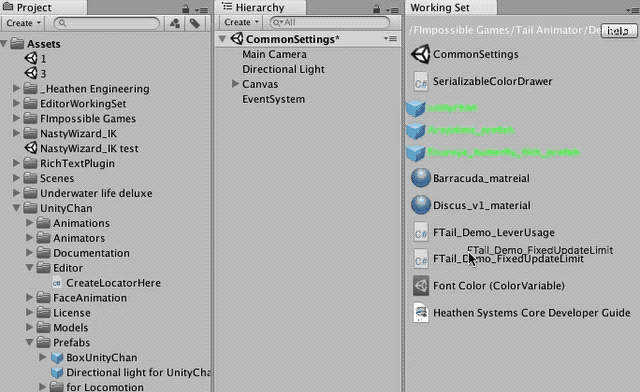Select Main Camera in the Hierarchy

click(274, 54)
